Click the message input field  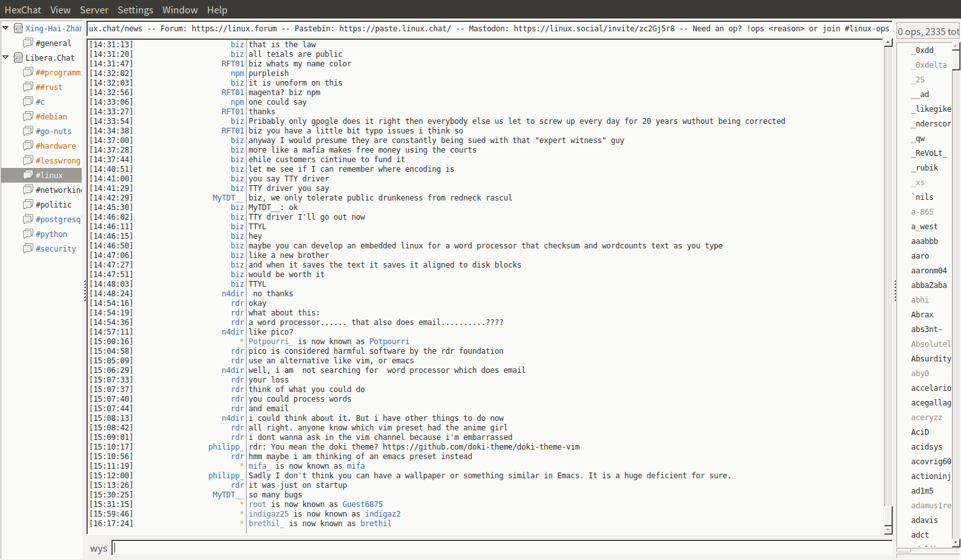(x=502, y=548)
